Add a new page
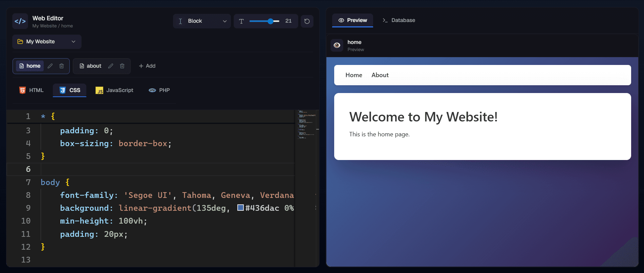 (147, 66)
